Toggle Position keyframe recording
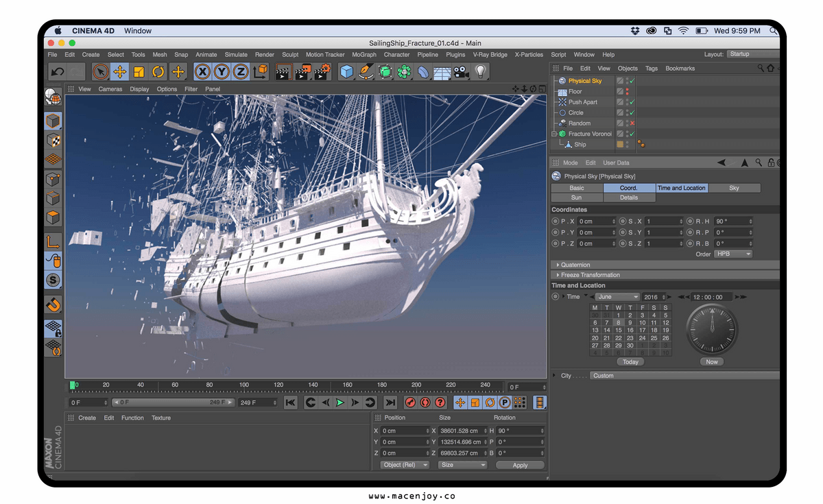Viewport: 823px width, 504px height. point(460,403)
